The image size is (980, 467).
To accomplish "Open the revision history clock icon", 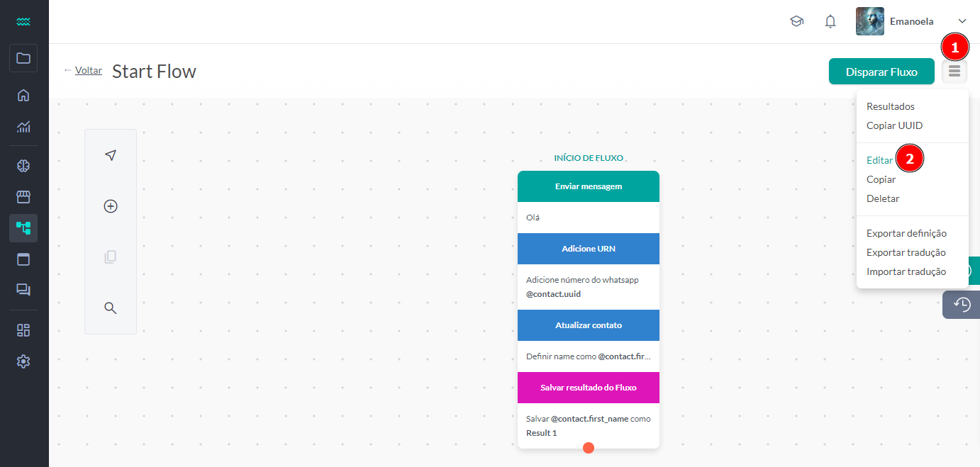I will pyautogui.click(x=961, y=304).
